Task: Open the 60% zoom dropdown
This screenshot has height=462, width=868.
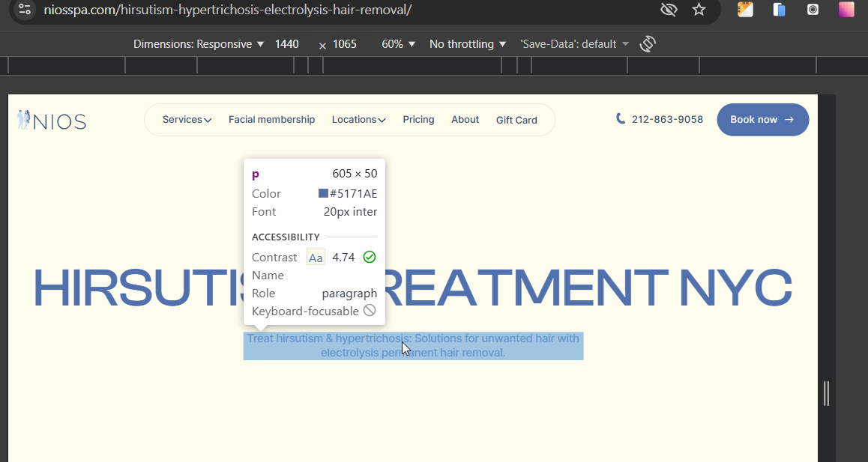Action: [398, 43]
